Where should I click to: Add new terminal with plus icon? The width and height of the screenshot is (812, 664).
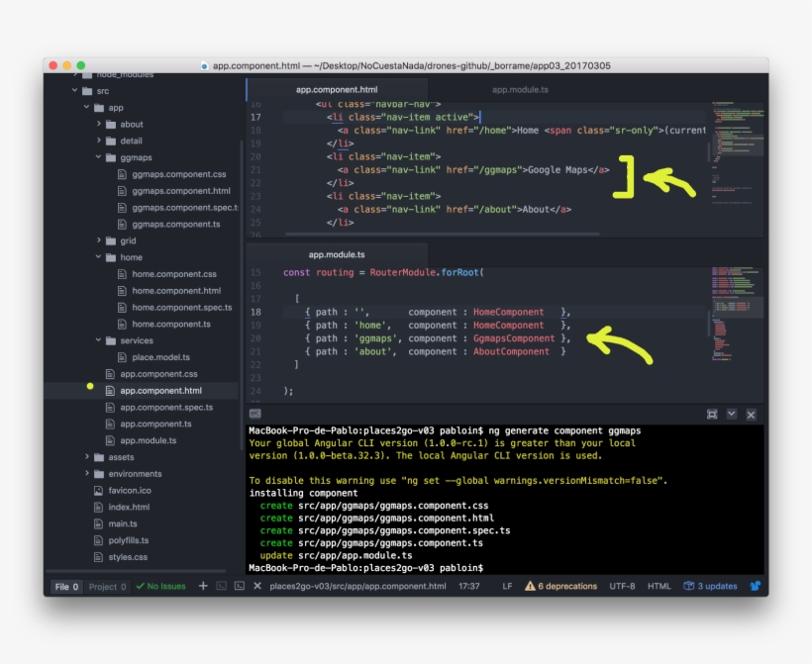click(203, 586)
